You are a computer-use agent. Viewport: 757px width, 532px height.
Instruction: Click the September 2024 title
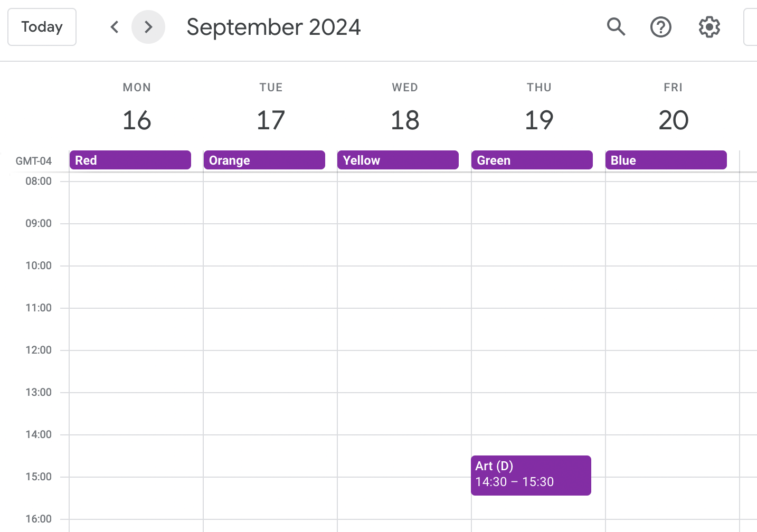pyautogui.click(x=273, y=27)
